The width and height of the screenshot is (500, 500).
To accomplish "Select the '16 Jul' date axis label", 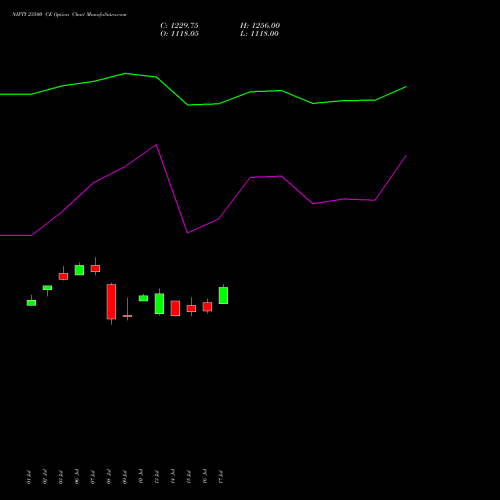I will 205,477.
